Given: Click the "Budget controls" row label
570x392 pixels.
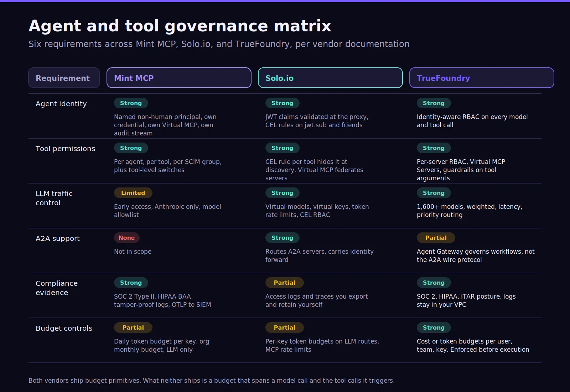Looking at the screenshot, I should click(x=64, y=328).
